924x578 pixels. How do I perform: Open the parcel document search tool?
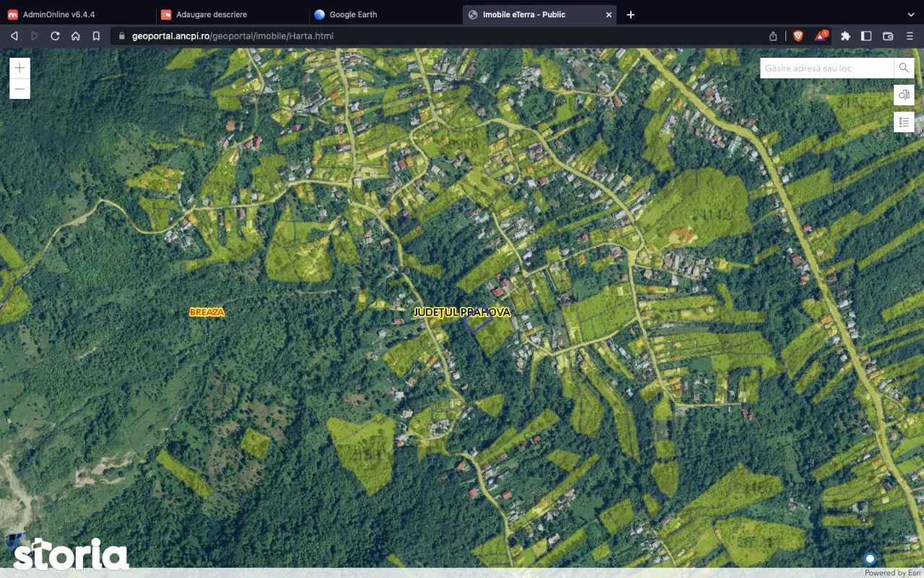[904, 95]
